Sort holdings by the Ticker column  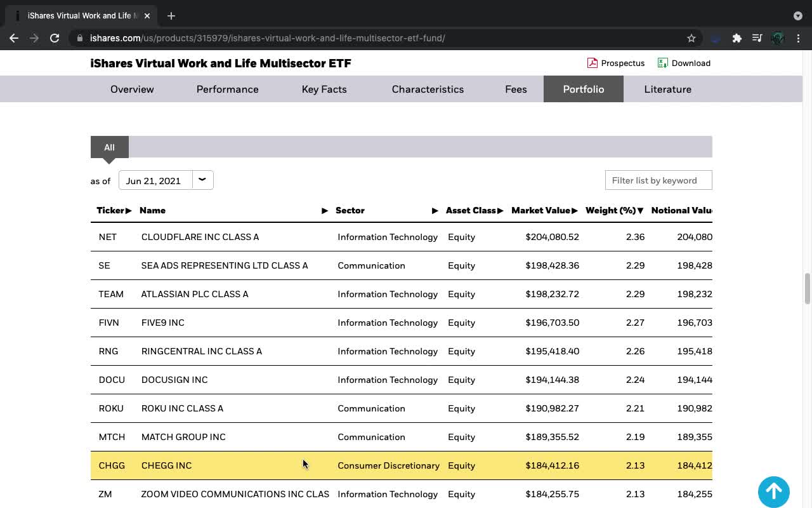114,210
